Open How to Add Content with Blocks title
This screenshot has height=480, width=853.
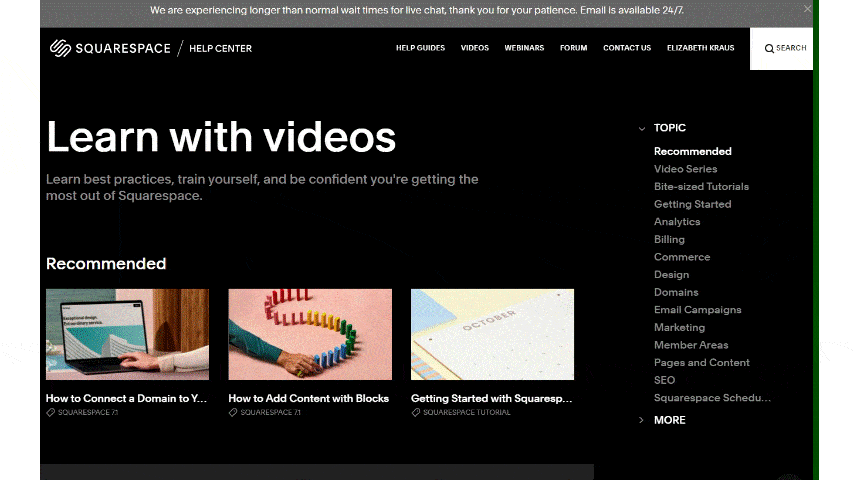tap(308, 398)
